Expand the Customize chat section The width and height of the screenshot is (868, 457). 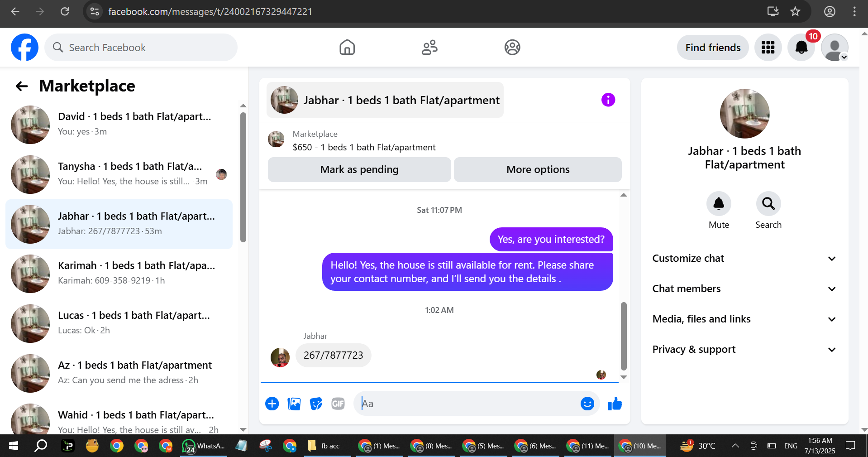click(x=744, y=258)
